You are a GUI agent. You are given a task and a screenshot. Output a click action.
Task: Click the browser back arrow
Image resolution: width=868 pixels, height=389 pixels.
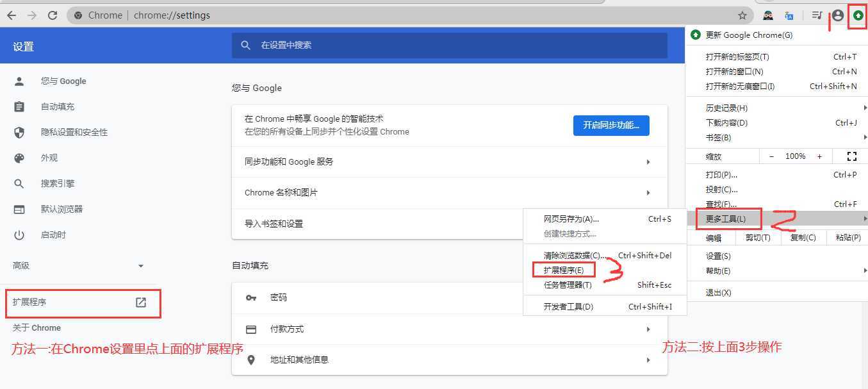(12, 15)
